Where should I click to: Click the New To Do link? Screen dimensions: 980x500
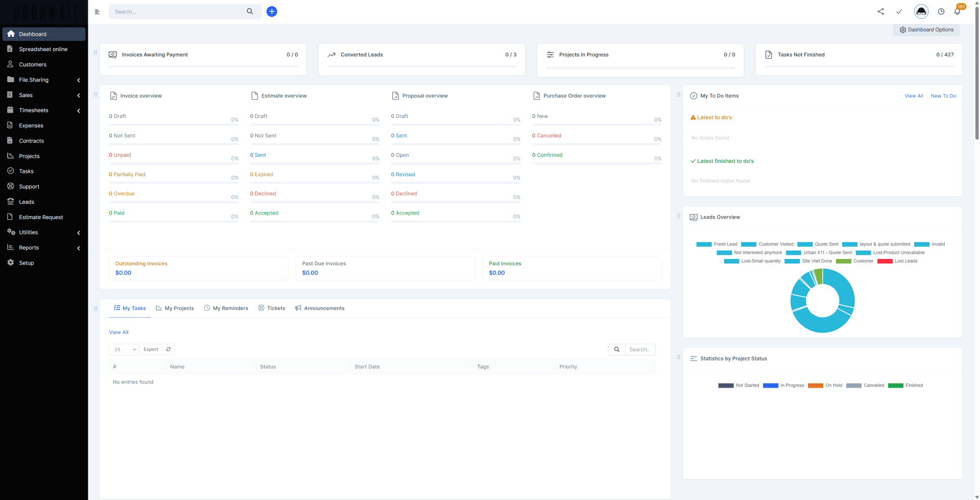[x=943, y=96]
